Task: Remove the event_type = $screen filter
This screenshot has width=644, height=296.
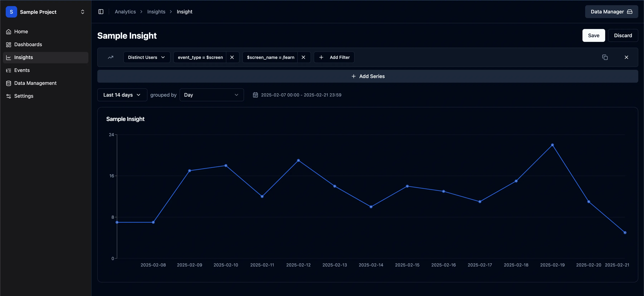Action: point(232,57)
